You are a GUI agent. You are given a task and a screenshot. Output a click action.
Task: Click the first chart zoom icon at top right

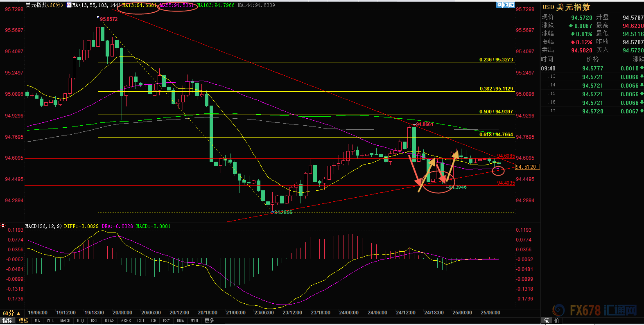pos(499,5)
